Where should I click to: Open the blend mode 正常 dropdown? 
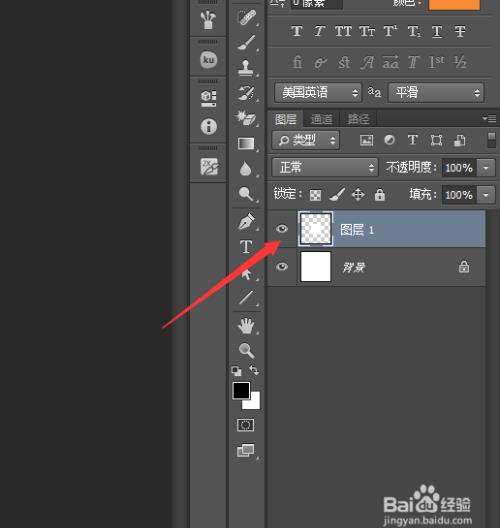pyautogui.click(x=325, y=167)
